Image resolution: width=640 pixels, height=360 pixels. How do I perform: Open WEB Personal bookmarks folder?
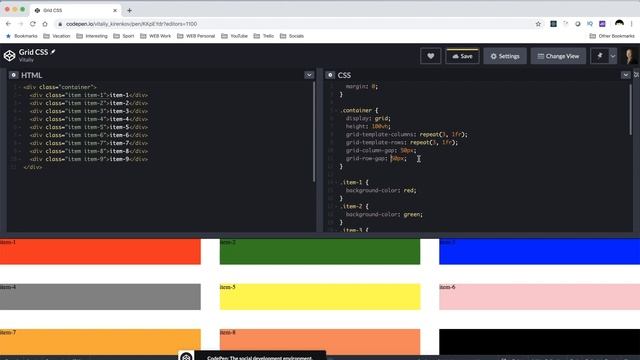196,36
